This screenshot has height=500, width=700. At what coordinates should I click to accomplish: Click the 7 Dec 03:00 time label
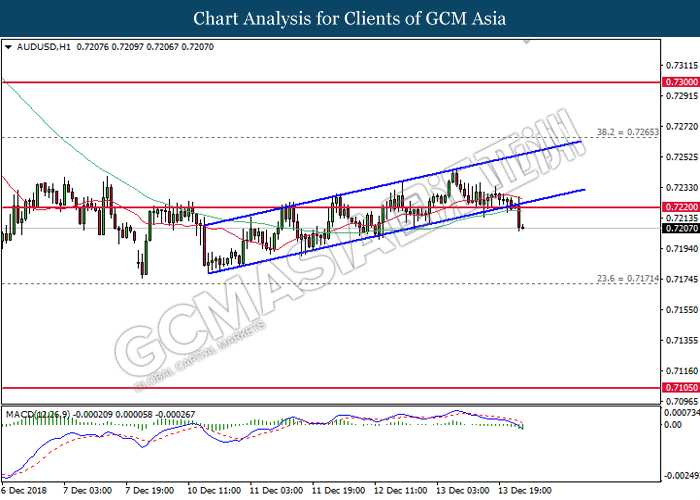(88, 491)
